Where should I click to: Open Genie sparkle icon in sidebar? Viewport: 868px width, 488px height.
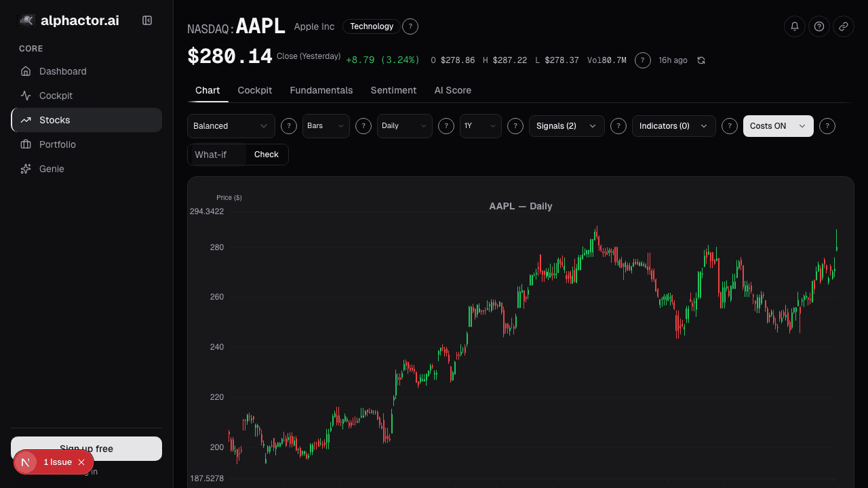(26, 169)
